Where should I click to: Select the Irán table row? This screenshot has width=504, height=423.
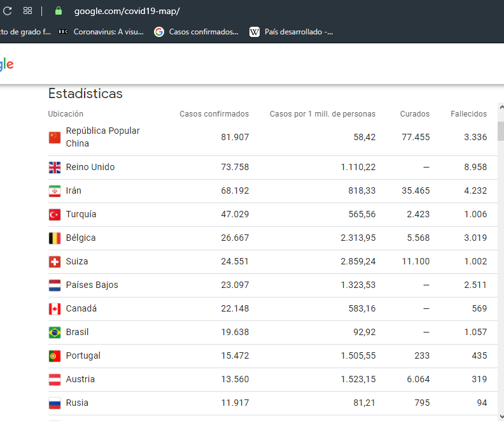point(267,191)
